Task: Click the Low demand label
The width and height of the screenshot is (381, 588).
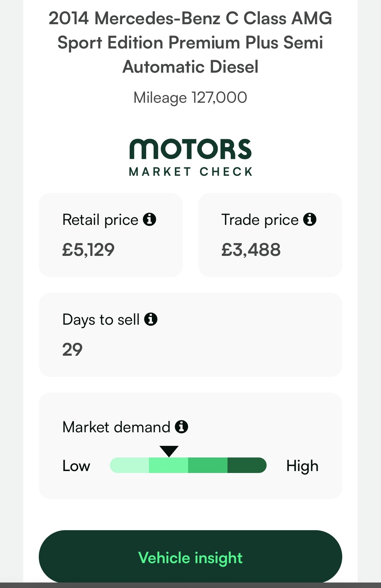Action: click(76, 466)
